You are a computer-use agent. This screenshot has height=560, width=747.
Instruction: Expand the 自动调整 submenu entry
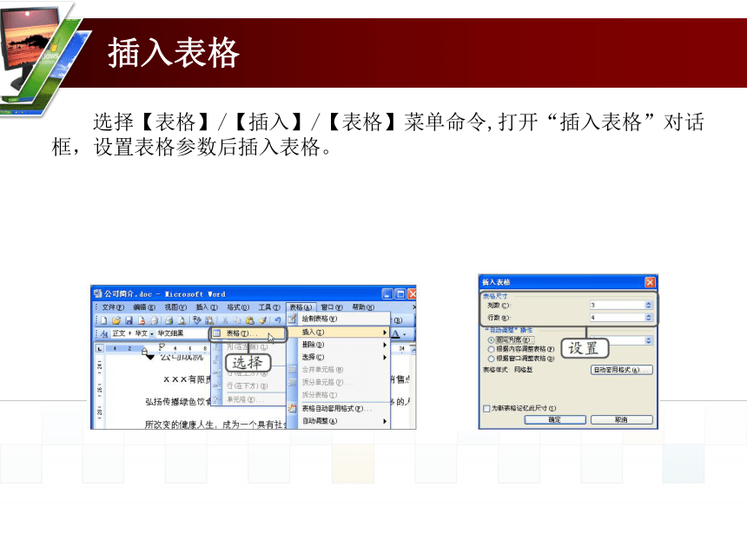coord(338,421)
